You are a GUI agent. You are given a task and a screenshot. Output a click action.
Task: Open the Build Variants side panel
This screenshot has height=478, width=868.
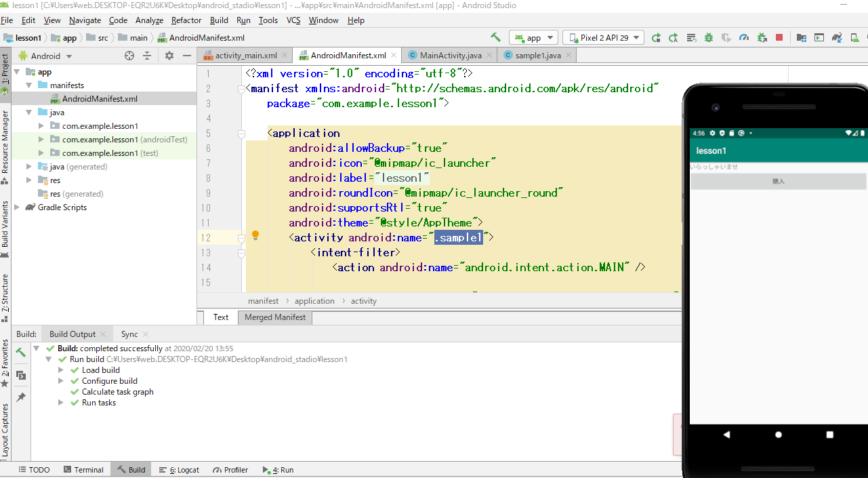pyautogui.click(x=5, y=228)
